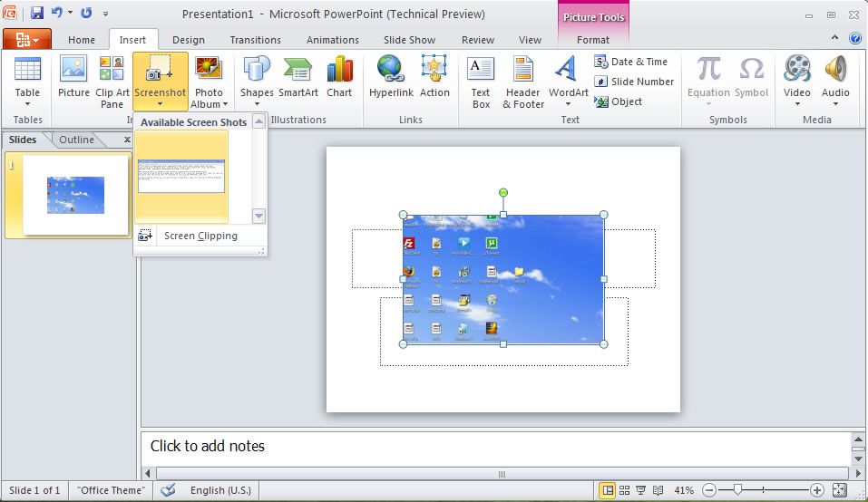Open the Clip Art Pane
Image resolution: width=868 pixels, height=502 pixels.
[x=112, y=77]
